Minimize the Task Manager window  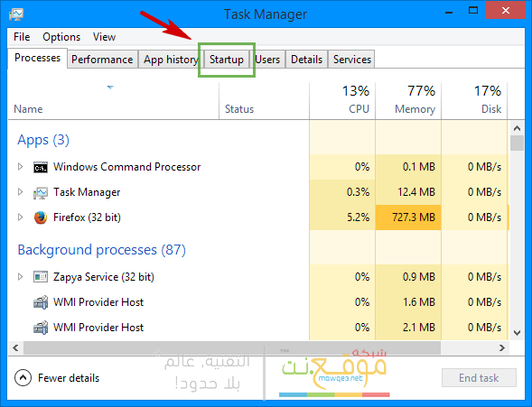coord(449,12)
